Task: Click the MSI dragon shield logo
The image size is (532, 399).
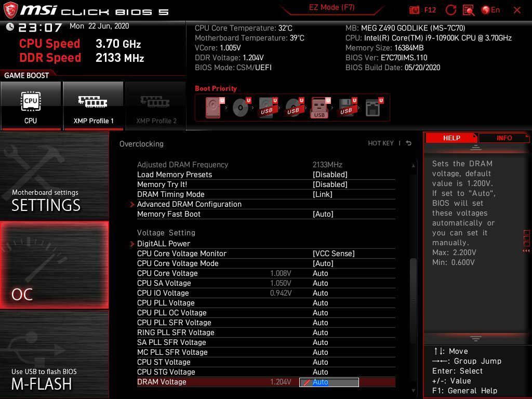Action: [10, 10]
